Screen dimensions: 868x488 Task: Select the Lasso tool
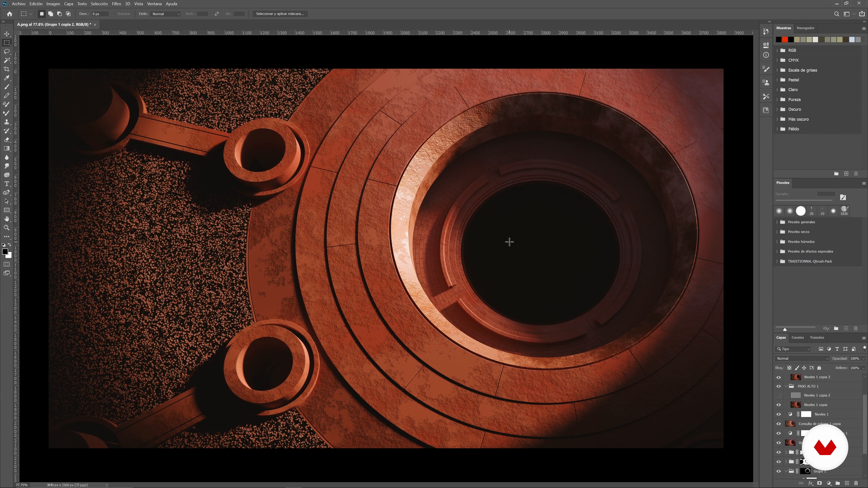point(7,52)
